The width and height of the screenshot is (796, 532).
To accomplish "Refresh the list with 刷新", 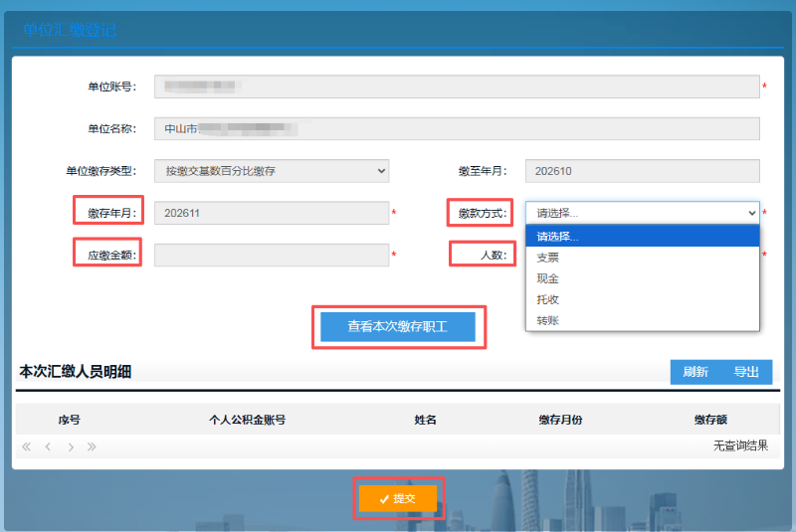I will tap(696, 372).
